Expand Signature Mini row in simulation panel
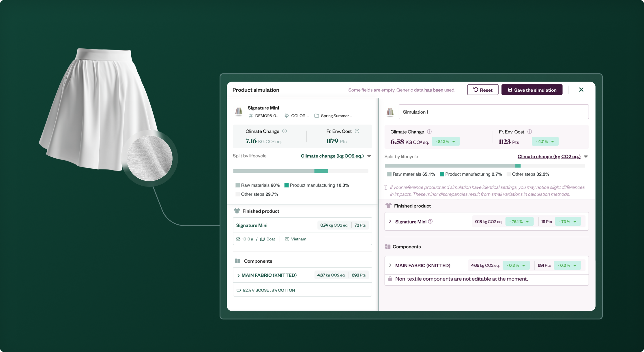 tap(390, 221)
